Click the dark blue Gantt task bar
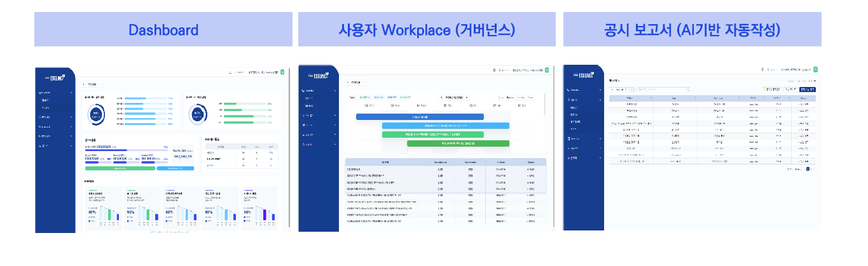The image size is (868, 266). tap(420, 117)
